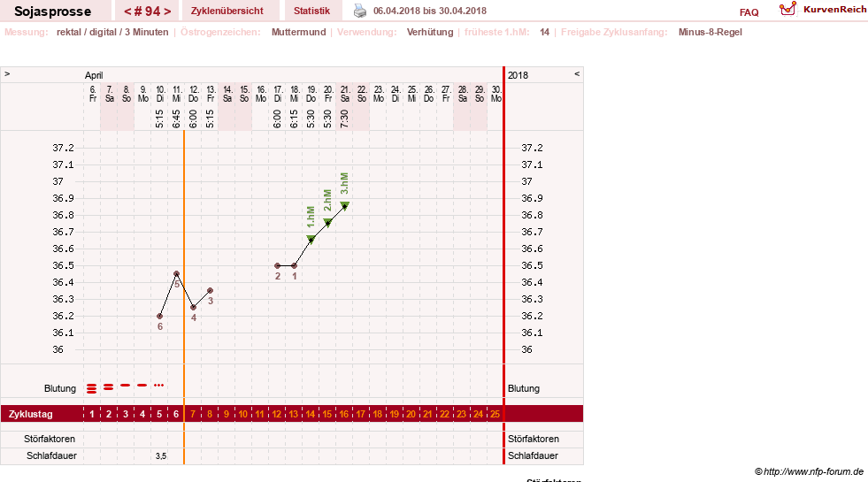Image resolution: width=868 pixels, height=482 pixels.
Task: Click the 3.hM green triangle marker
Action: 345,206
